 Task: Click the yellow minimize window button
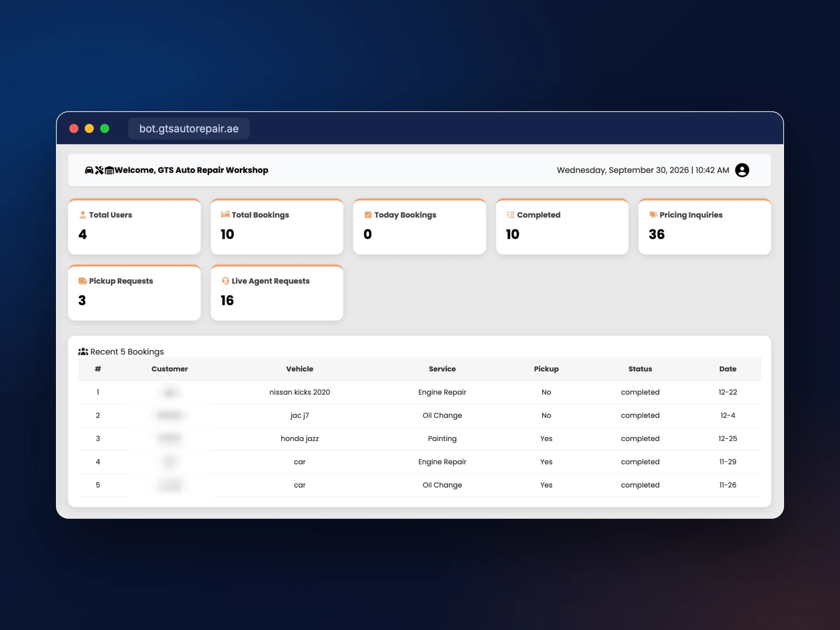click(x=89, y=128)
